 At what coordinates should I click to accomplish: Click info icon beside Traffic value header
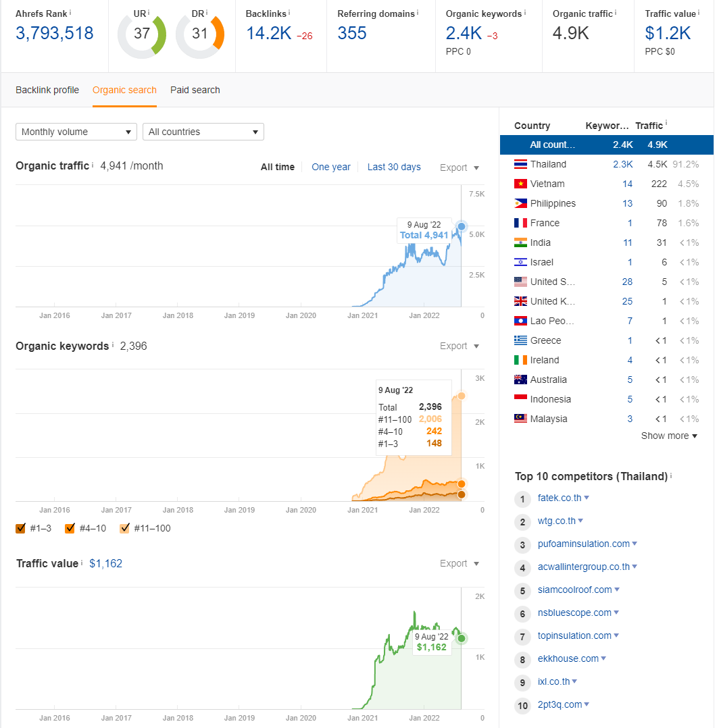pyautogui.click(x=698, y=12)
